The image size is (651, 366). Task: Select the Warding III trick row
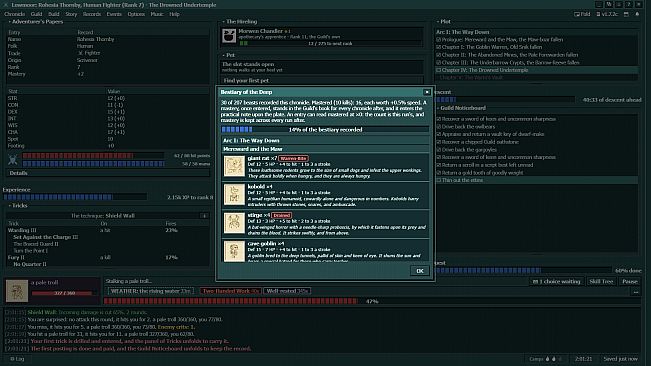click(x=108, y=230)
